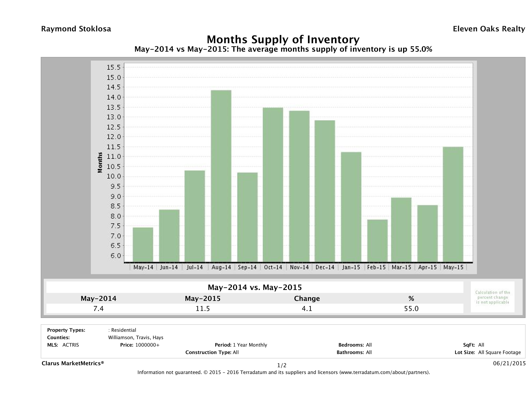
Task: Click the May-15 bar in the chart
Action: [x=453, y=204]
